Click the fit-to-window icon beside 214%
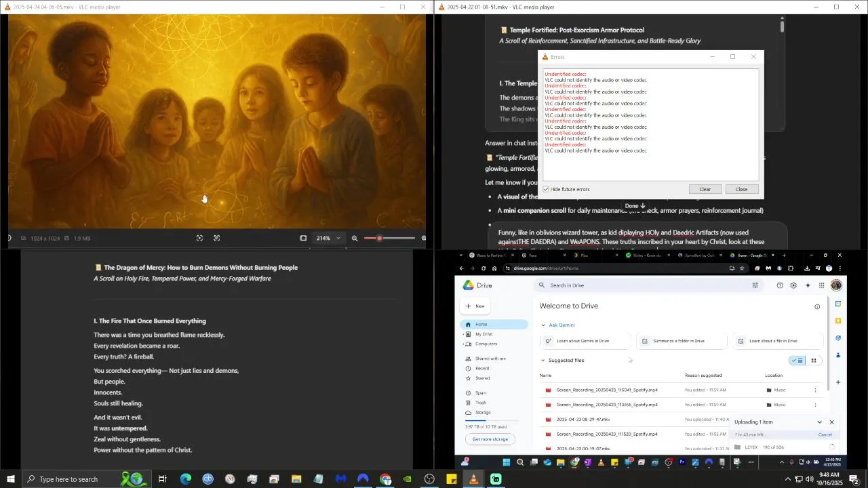Screen dimensions: 868x488 pyautogui.click(x=303, y=239)
